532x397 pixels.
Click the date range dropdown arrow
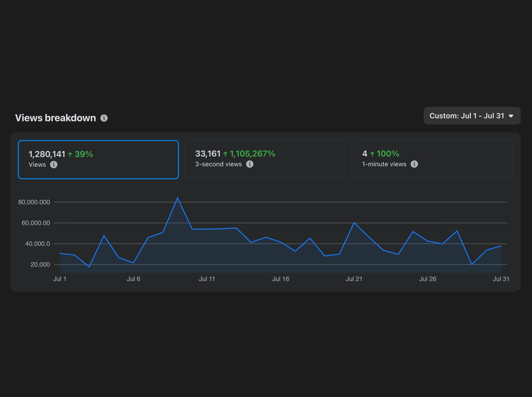(x=511, y=116)
